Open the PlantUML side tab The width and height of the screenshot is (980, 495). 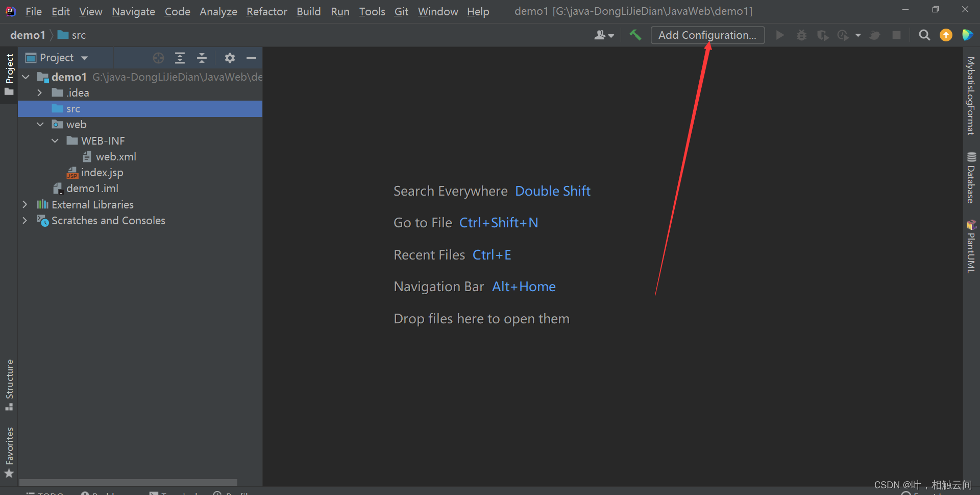click(x=971, y=247)
